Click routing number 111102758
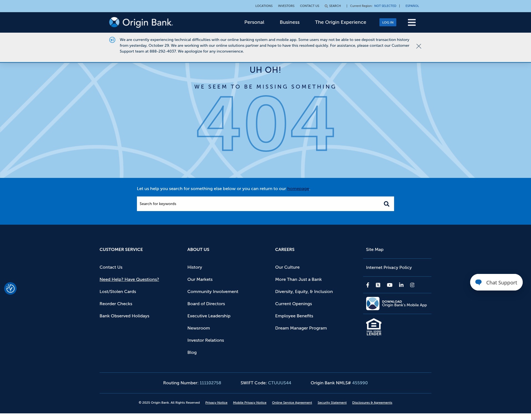531x420 pixels. point(210,383)
